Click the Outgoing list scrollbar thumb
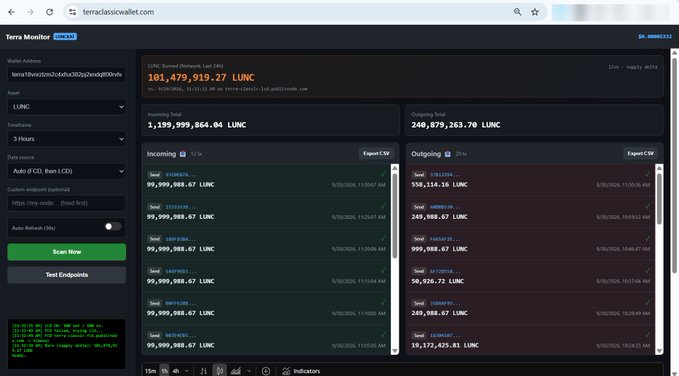This screenshot has height=376, width=679. (x=659, y=199)
